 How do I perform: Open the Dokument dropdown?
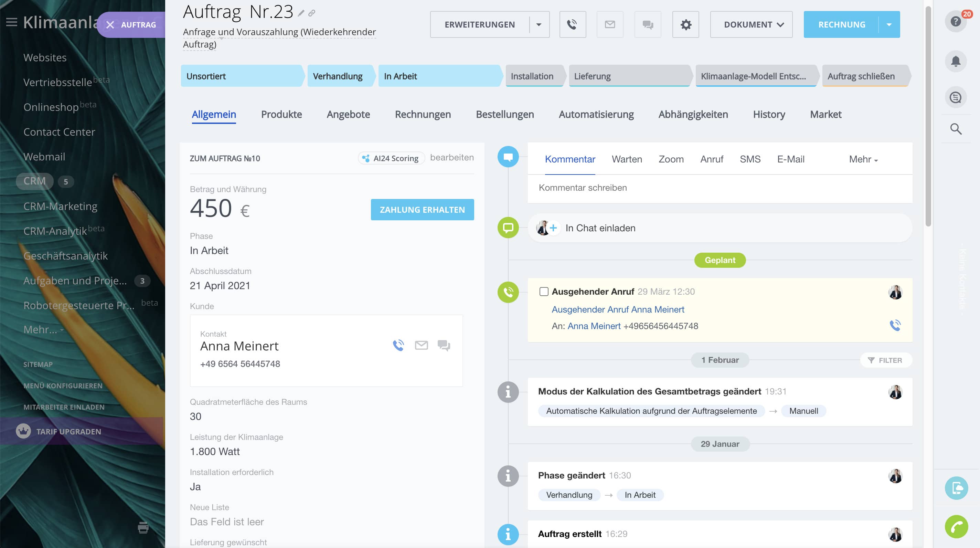[751, 25]
